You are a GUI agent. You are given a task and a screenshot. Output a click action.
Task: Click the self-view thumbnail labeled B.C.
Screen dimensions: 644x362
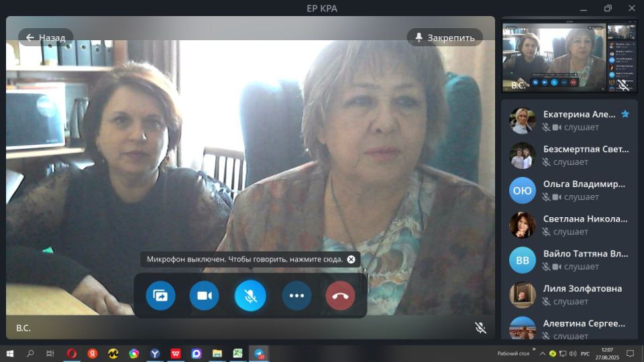pos(568,57)
